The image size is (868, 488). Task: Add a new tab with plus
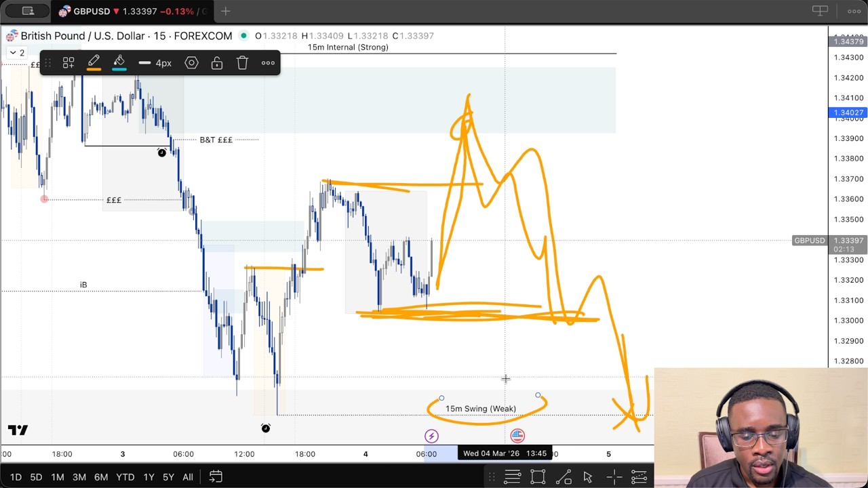click(x=225, y=11)
